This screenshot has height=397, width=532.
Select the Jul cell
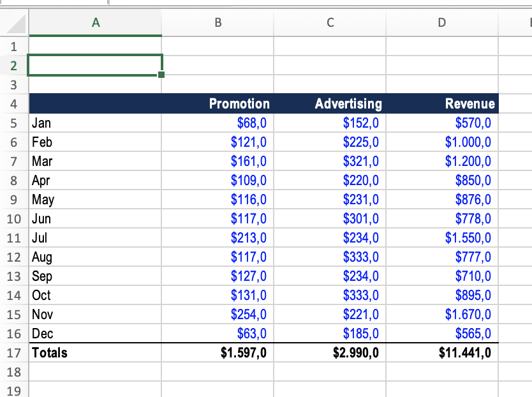95,237
